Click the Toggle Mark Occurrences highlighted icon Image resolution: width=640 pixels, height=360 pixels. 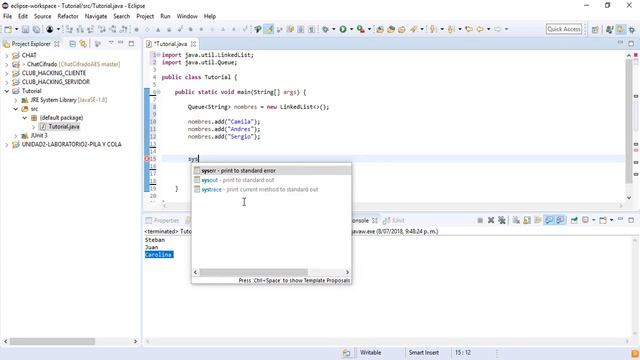269,29
